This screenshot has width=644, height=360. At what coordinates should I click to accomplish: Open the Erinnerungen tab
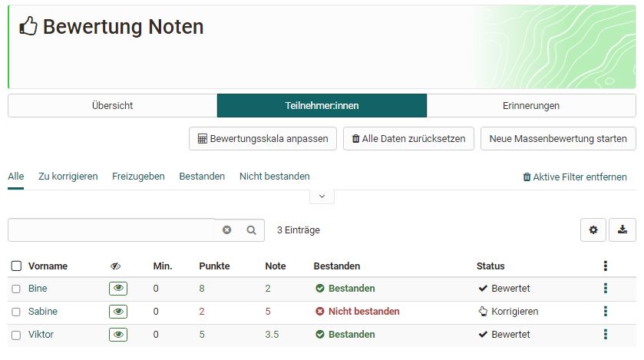(x=531, y=105)
